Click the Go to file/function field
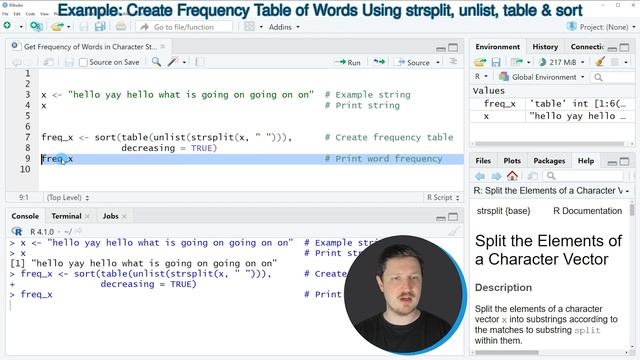Image resolution: width=640 pixels, height=360 pixels. click(x=184, y=27)
